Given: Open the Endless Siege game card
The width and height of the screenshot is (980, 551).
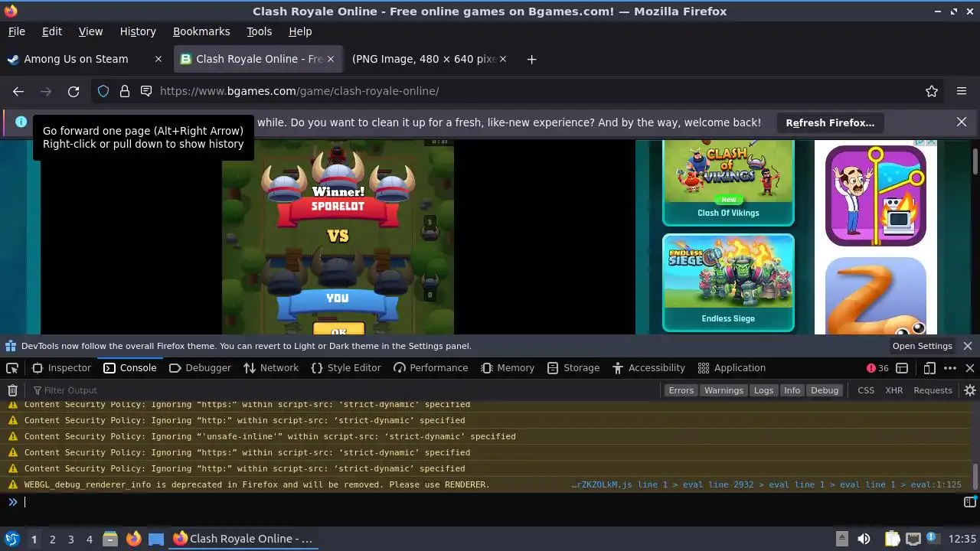Looking at the screenshot, I should coord(728,283).
